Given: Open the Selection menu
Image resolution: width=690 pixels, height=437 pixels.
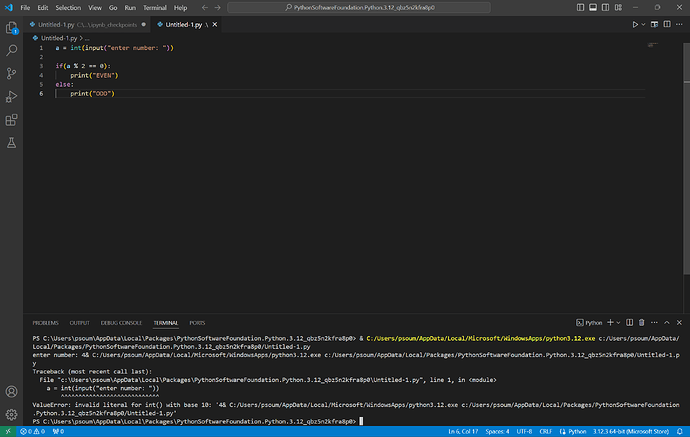Looking at the screenshot, I should point(68,7).
